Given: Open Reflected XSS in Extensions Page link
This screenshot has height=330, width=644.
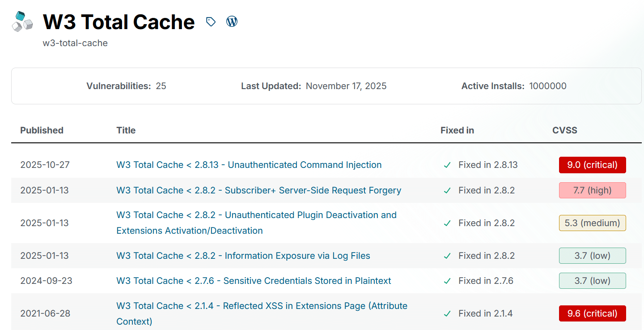Looking at the screenshot, I should pyautogui.click(x=262, y=306).
